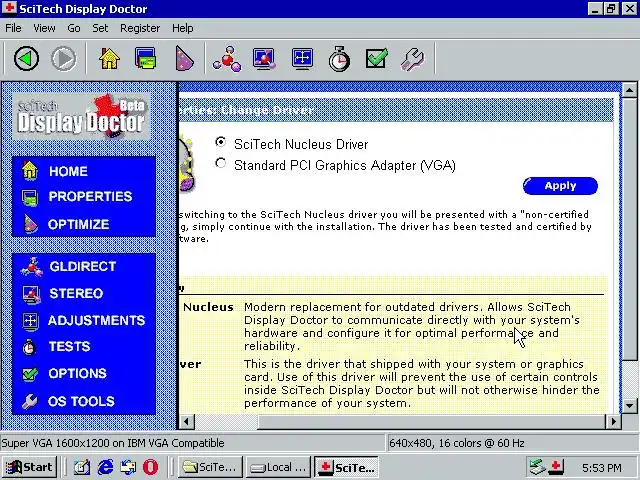This screenshot has width=640, height=480.
Task: Switch to the SciTe... folder taskbar window
Action: [x=211, y=467]
